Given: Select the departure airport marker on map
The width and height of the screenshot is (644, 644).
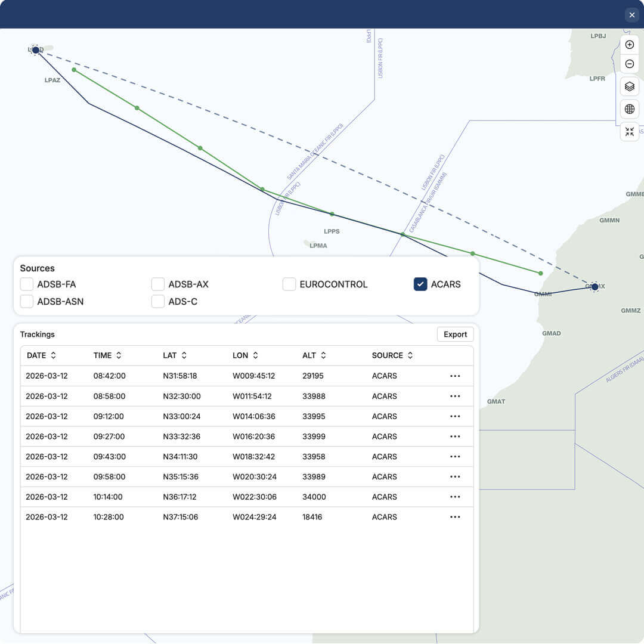Looking at the screenshot, I should click(x=36, y=50).
